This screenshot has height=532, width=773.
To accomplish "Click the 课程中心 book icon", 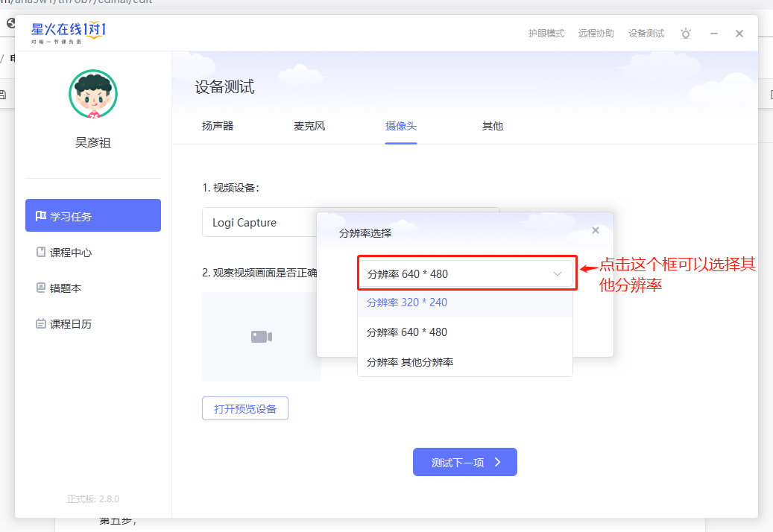I will pyautogui.click(x=41, y=252).
